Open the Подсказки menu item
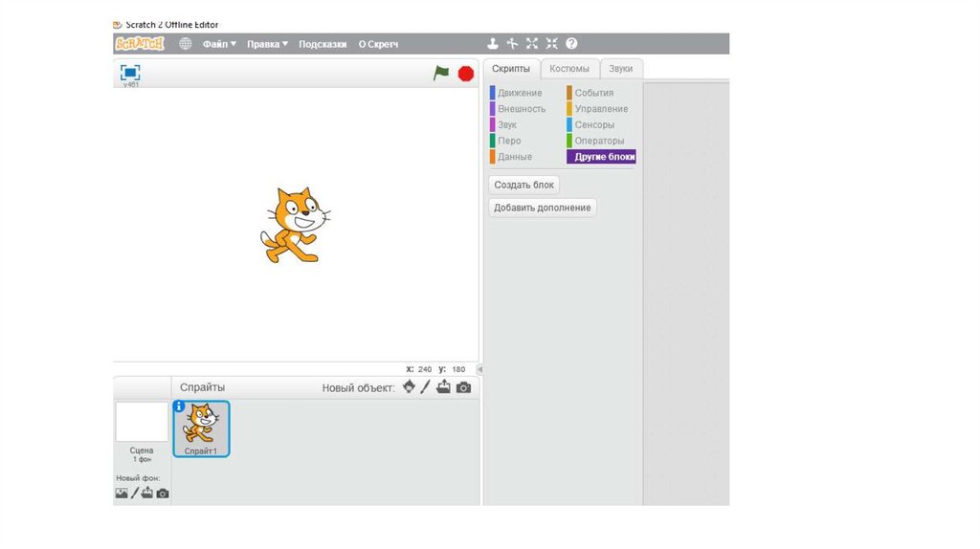 [x=323, y=44]
